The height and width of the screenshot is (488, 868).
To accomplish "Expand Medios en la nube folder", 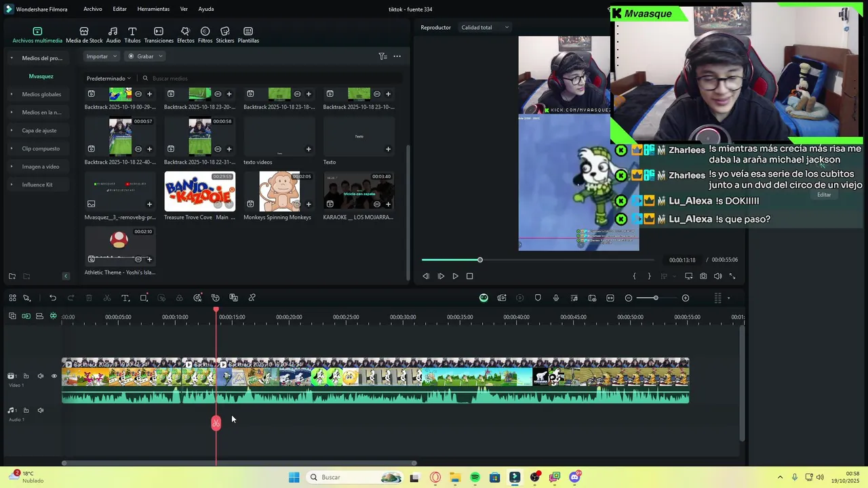I will (x=12, y=113).
